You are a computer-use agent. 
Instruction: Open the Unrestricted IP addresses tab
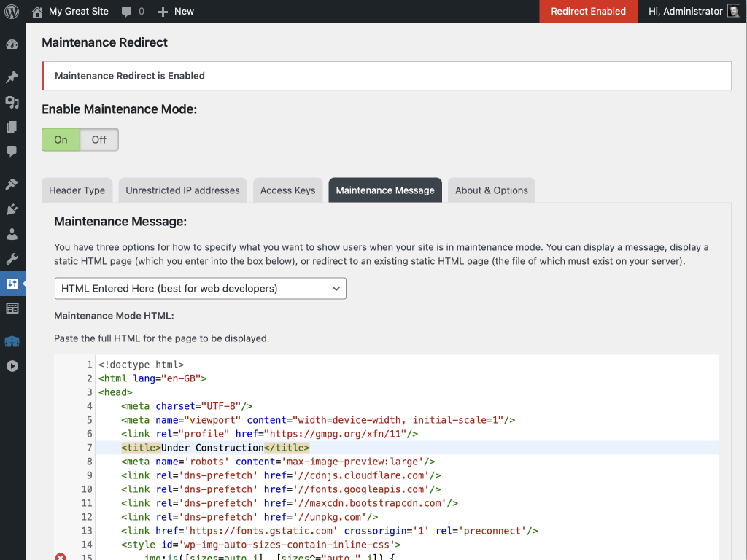(x=182, y=190)
